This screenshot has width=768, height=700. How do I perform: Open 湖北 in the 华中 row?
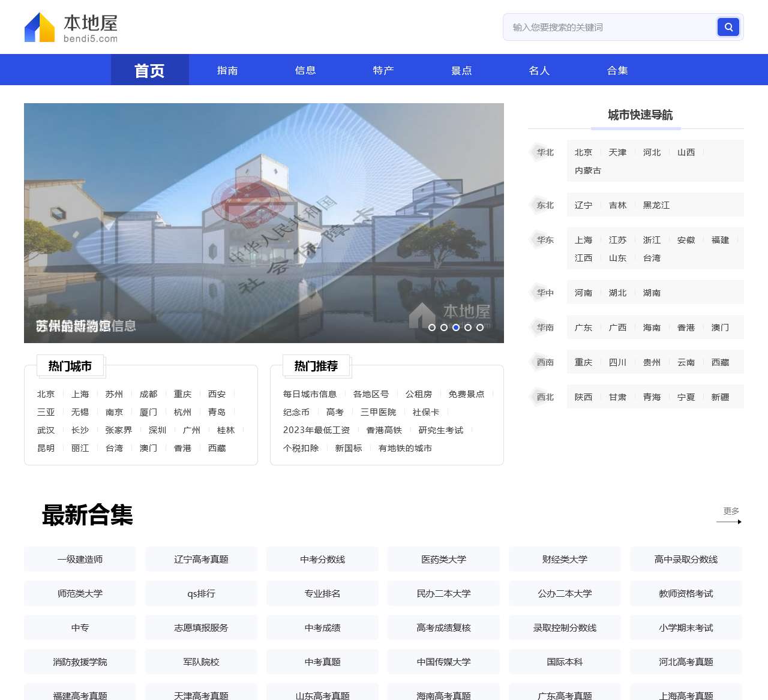pos(617,293)
